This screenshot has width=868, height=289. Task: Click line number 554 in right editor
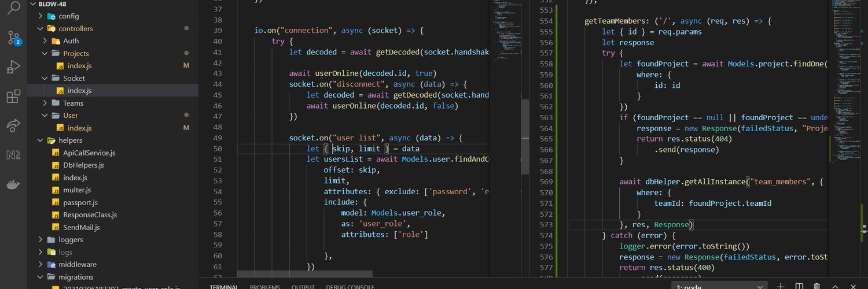click(x=546, y=21)
